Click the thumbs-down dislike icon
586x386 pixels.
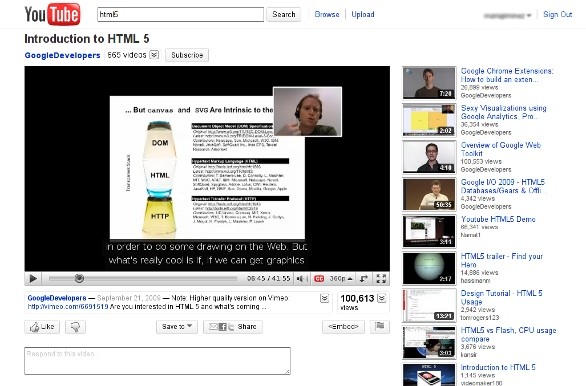[75, 327]
